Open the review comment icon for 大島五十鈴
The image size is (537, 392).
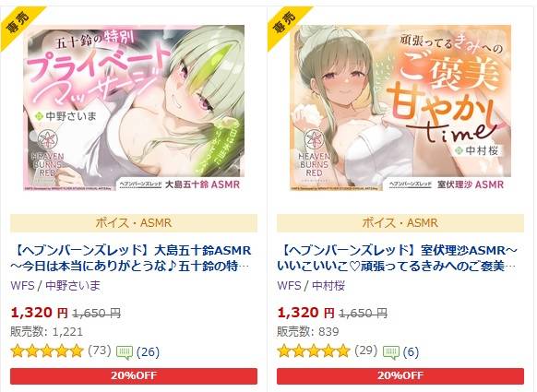click(125, 352)
